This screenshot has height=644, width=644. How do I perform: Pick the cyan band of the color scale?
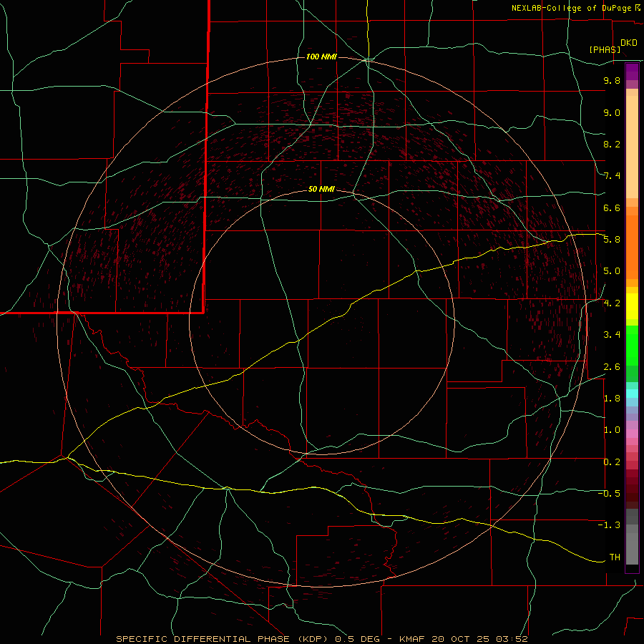click(632, 394)
